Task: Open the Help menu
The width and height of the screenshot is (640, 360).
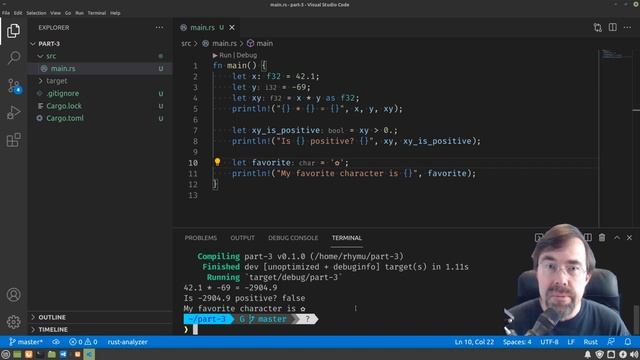Action: tap(115, 13)
